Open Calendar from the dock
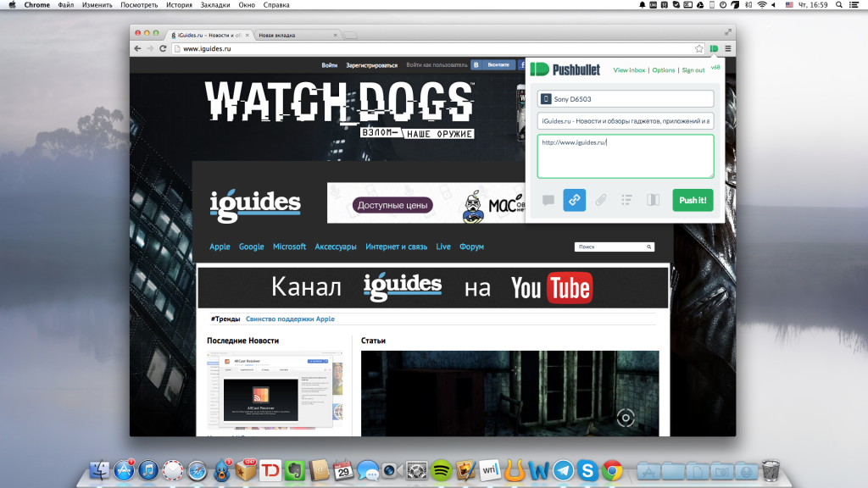The width and height of the screenshot is (868, 488). tap(343, 470)
